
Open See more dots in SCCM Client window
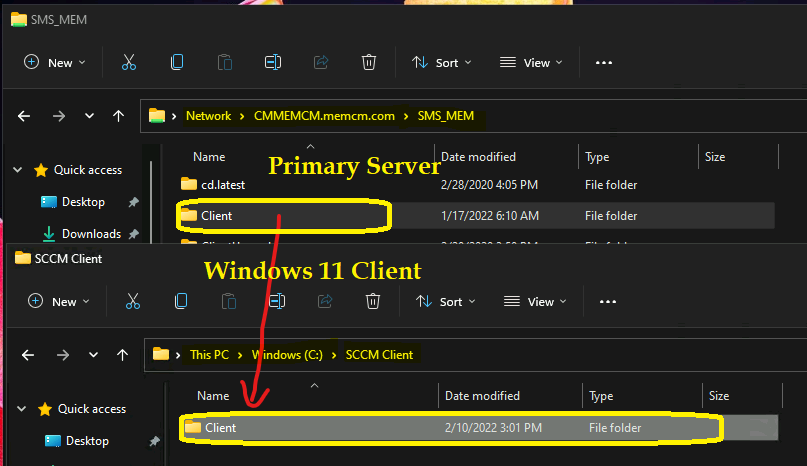[x=608, y=302]
